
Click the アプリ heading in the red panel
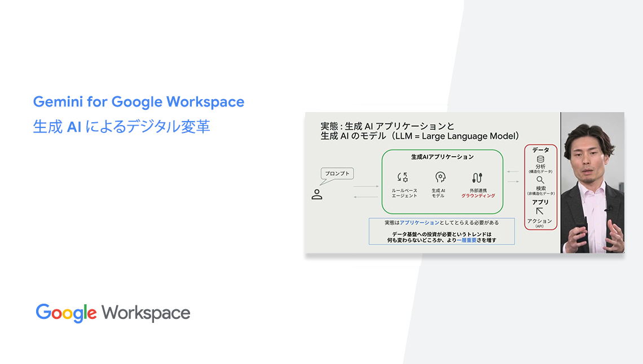pyautogui.click(x=540, y=202)
